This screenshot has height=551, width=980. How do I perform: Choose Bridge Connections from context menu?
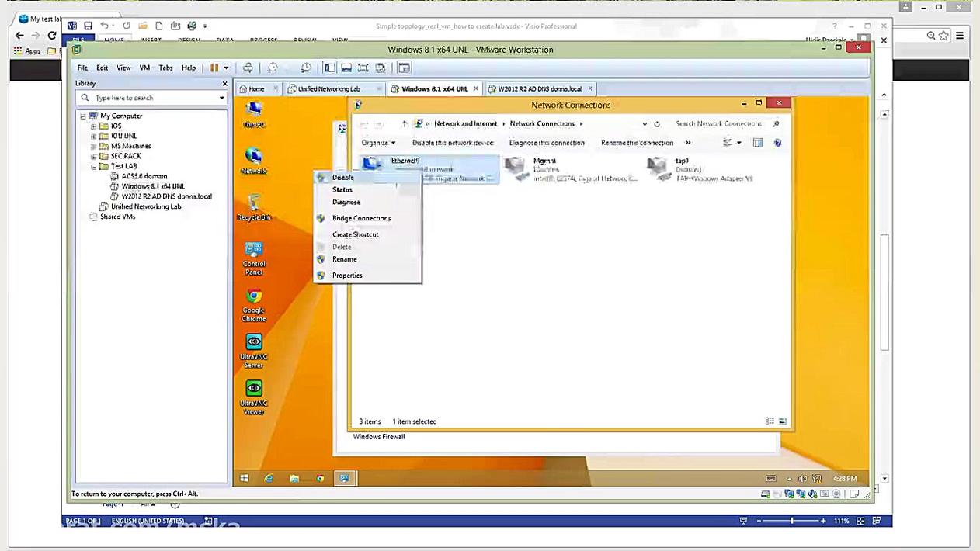point(367,218)
